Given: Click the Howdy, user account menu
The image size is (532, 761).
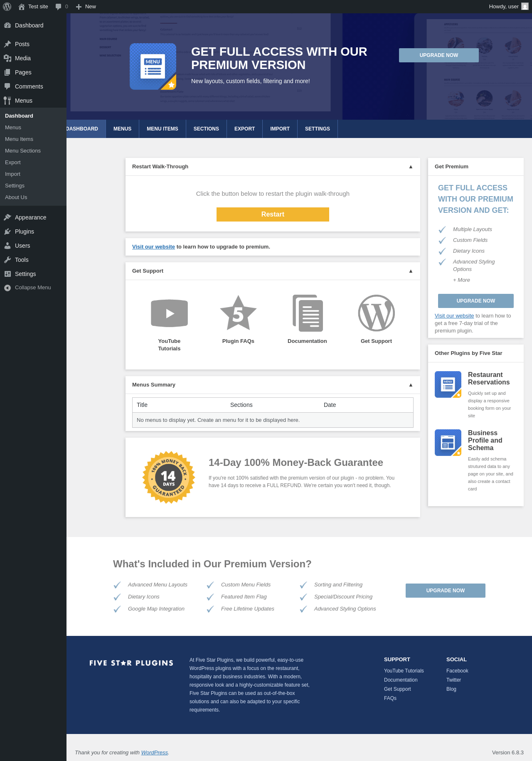Looking at the screenshot, I should pos(509,7).
